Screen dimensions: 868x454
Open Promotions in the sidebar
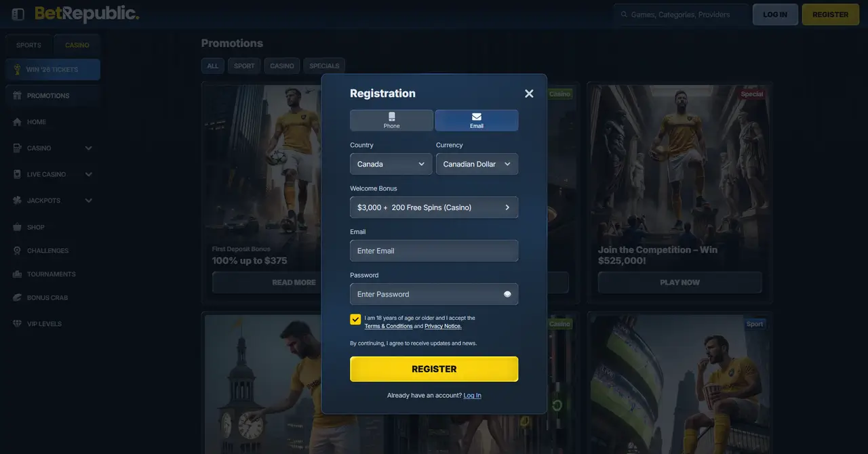click(53, 96)
